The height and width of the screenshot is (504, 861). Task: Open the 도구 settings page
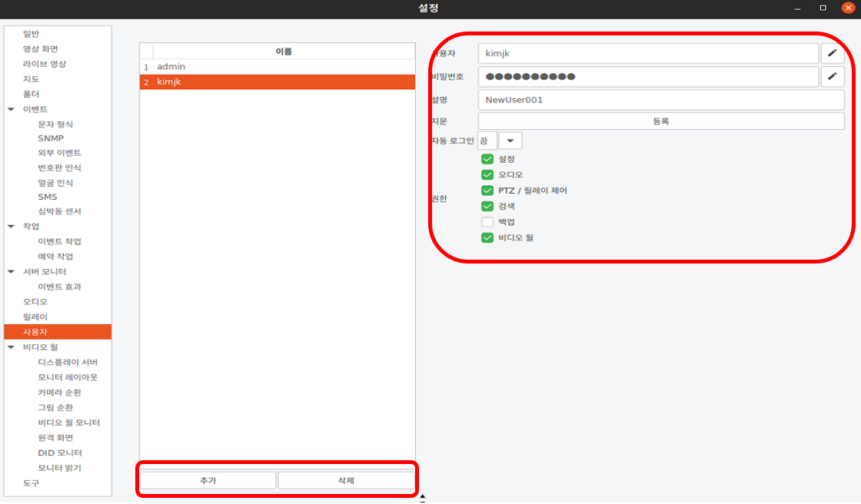pos(31,483)
